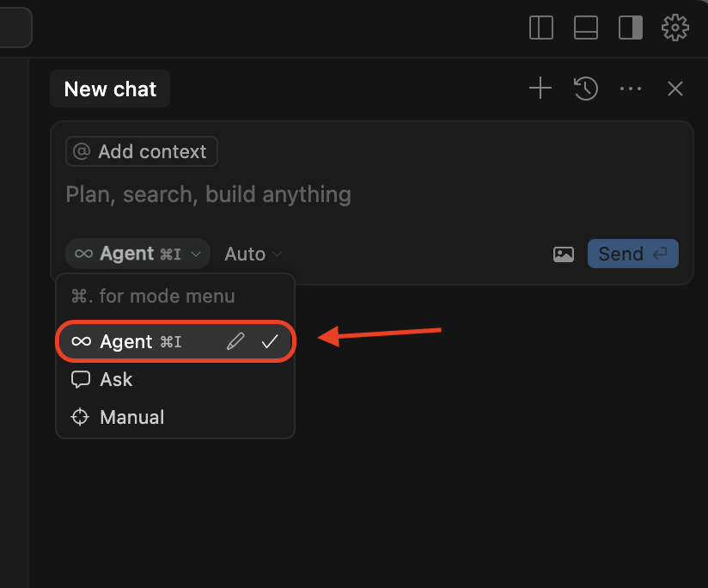Select Ask mode from the menu

116,379
